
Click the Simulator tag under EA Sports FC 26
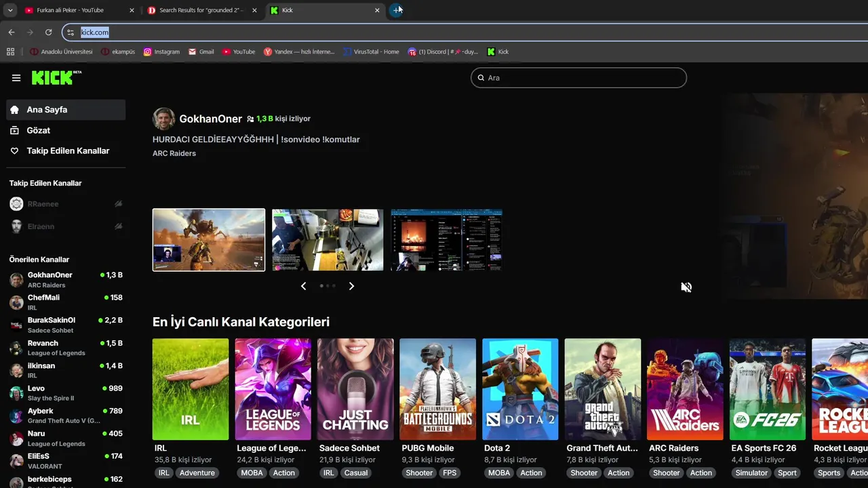(751, 473)
